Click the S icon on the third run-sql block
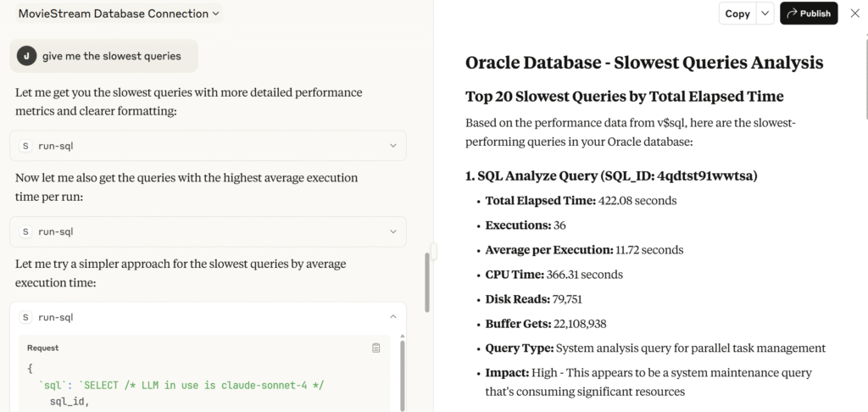Viewport: 868px width, 412px height. pos(25,317)
